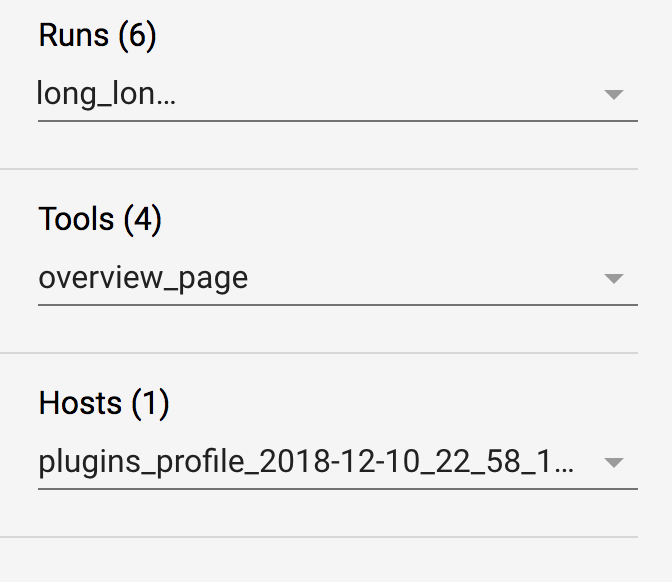Click the empty space in the Tools field

pos(424,279)
